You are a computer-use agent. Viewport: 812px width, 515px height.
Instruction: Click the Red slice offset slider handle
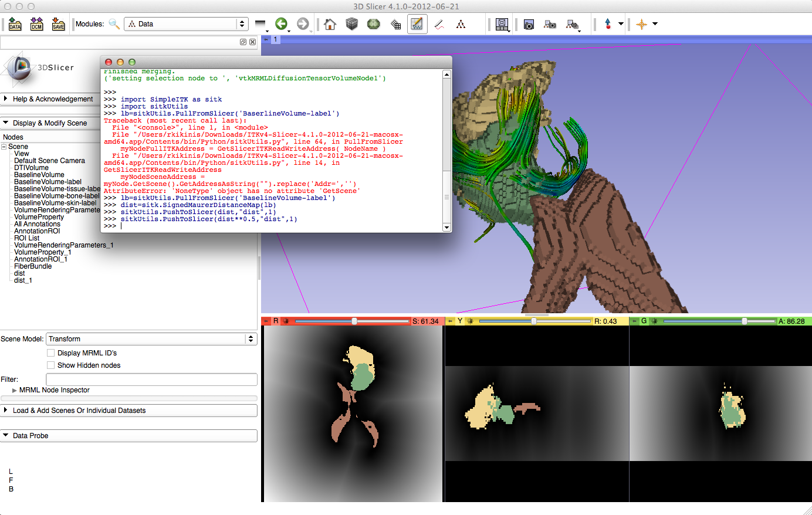point(354,321)
